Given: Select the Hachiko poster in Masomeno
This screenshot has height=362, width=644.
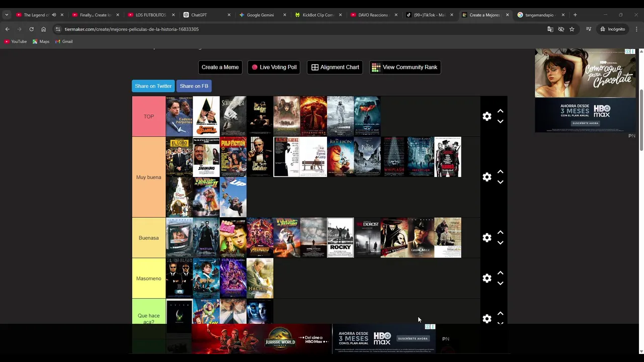Looking at the screenshot, I should pos(260,278).
